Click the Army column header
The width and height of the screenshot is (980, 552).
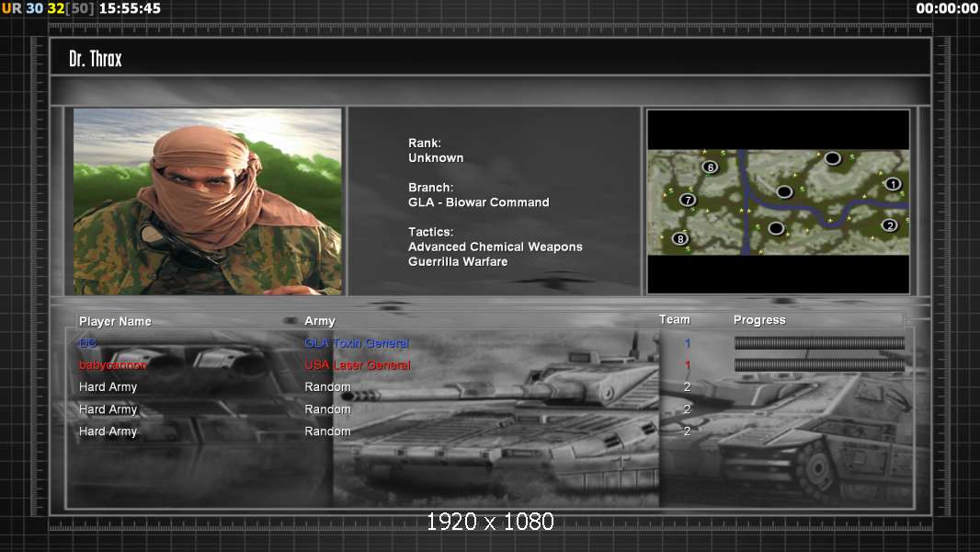[320, 321]
